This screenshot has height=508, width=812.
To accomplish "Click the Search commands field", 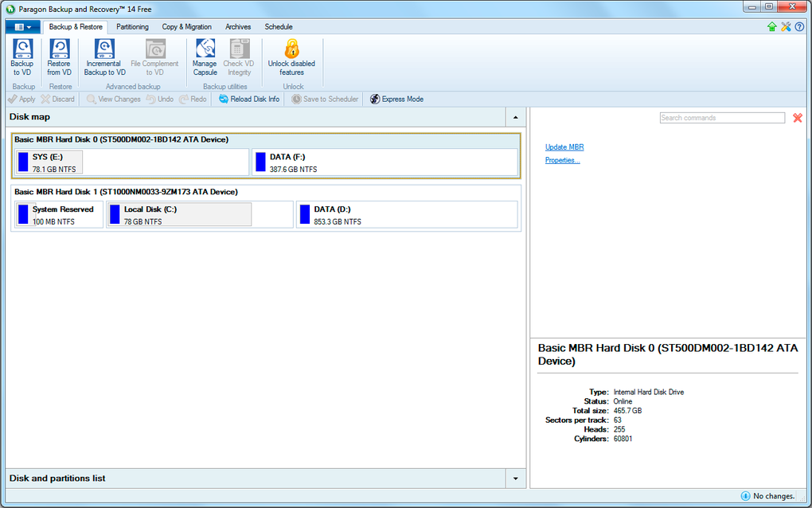I will coord(722,118).
